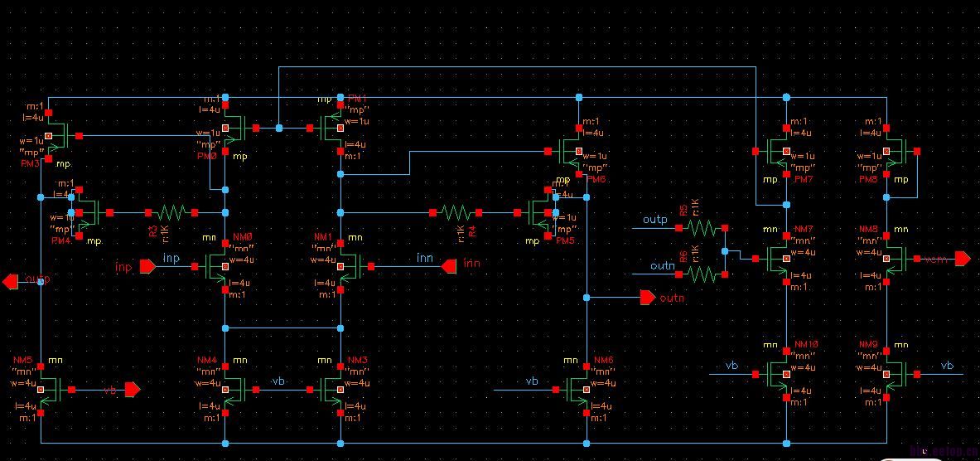Select NMOS transistor NM1
This screenshot has height=461, width=980.
click(345, 266)
